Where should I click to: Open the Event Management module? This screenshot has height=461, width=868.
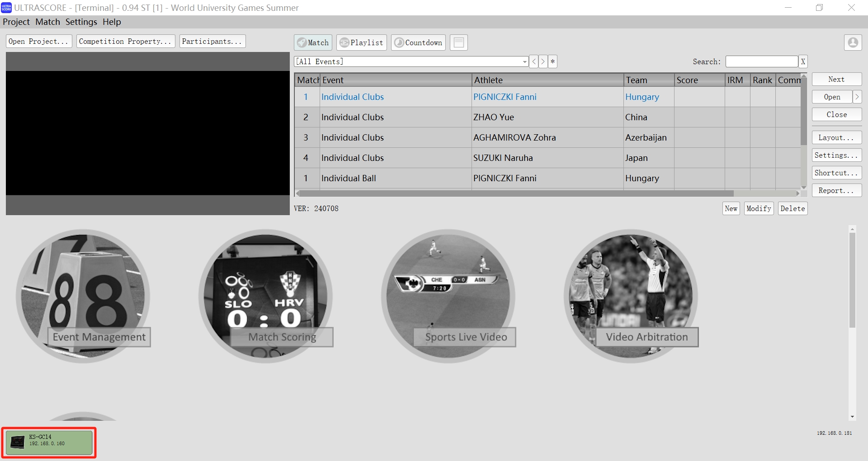coord(83,296)
